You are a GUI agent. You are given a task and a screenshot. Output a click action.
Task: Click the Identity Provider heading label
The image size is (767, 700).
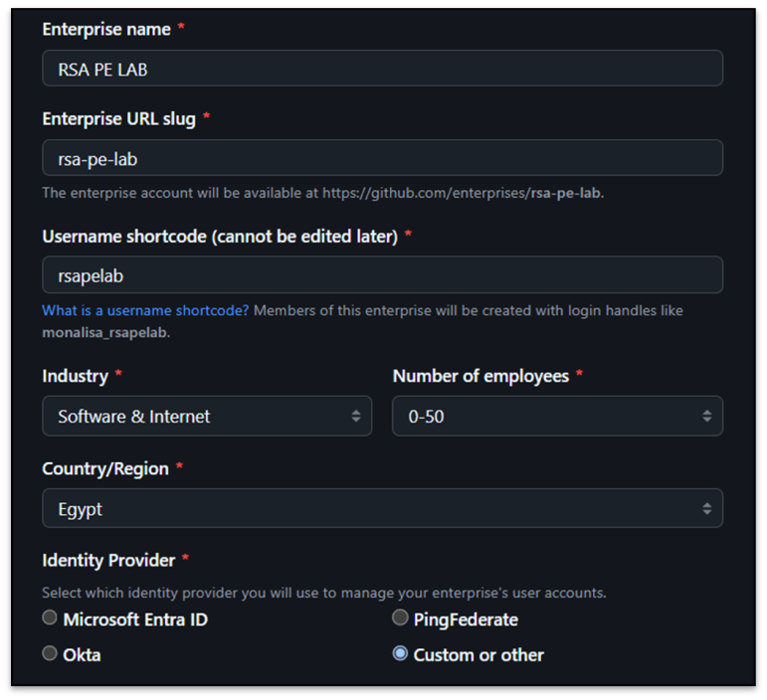(108, 560)
